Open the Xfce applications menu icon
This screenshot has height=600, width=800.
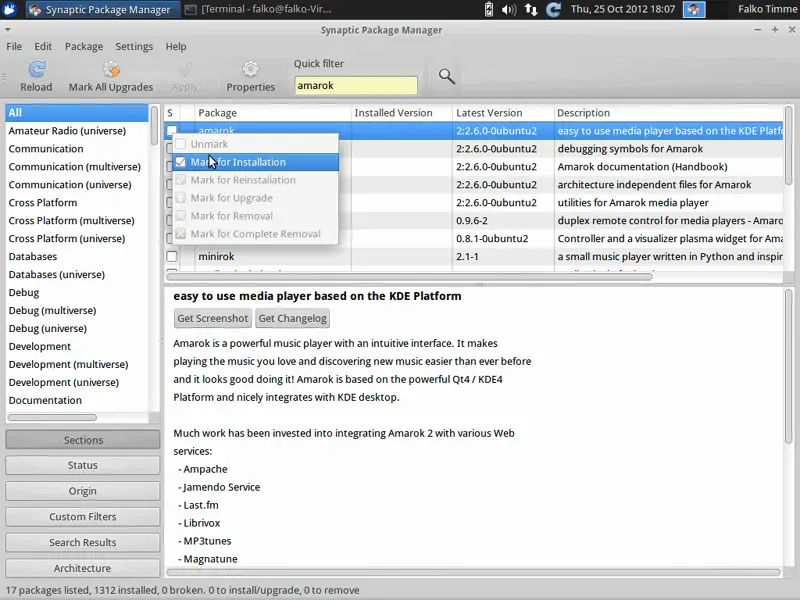point(10,9)
